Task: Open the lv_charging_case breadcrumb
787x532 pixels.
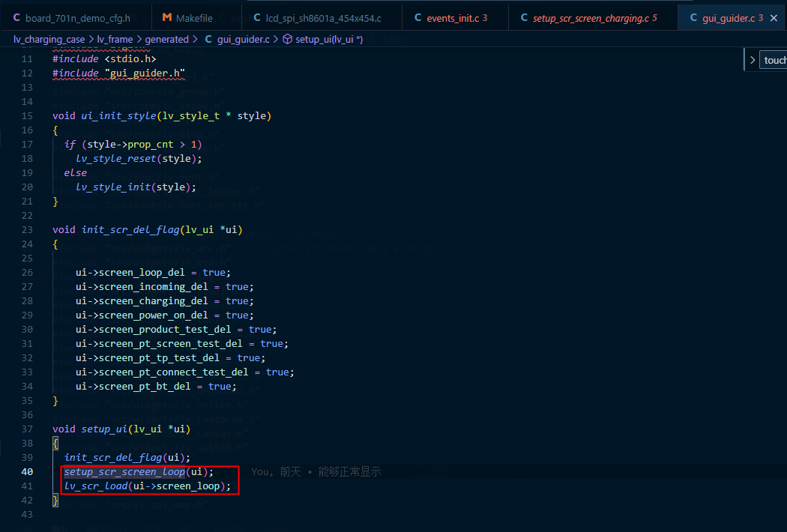Action: (x=49, y=39)
